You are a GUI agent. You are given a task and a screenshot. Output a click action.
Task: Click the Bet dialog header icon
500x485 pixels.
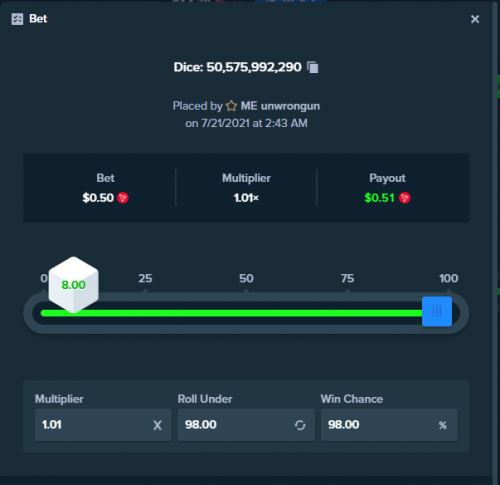pos(17,19)
